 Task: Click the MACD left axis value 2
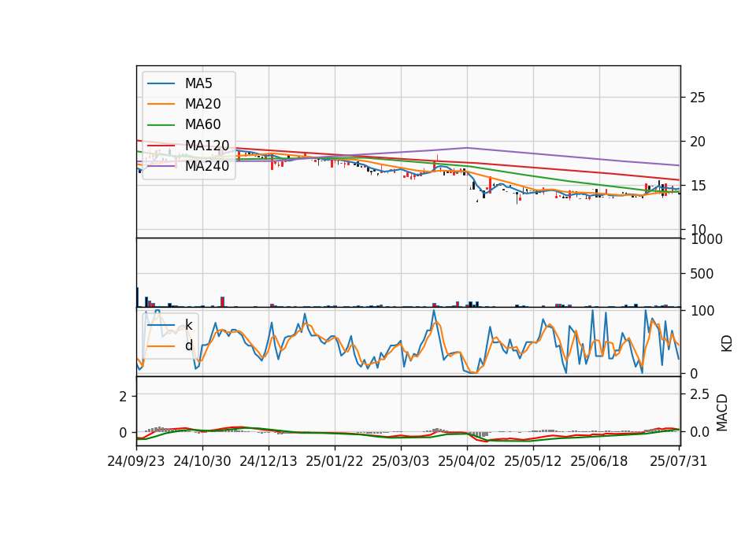(123, 397)
